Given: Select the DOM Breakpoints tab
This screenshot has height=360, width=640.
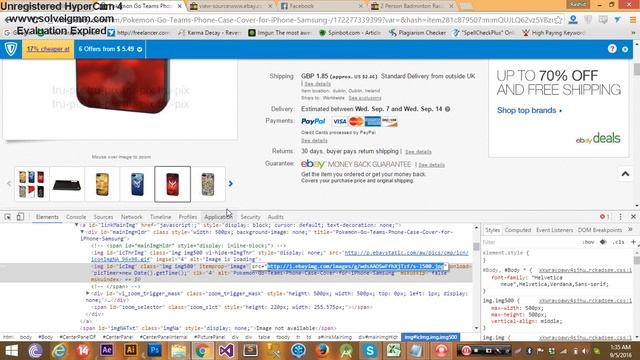Looking at the screenshot, I should pyautogui.click(x=600, y=230).
